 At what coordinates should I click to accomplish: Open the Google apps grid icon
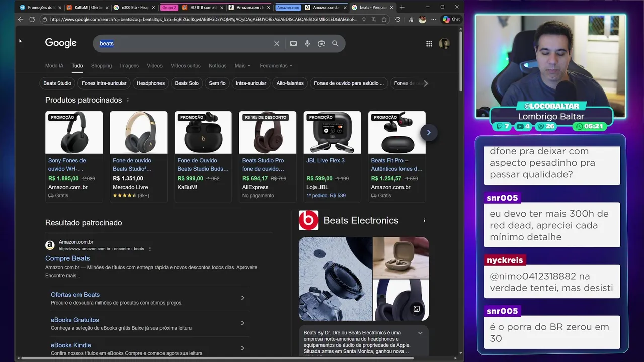point(429,44)
